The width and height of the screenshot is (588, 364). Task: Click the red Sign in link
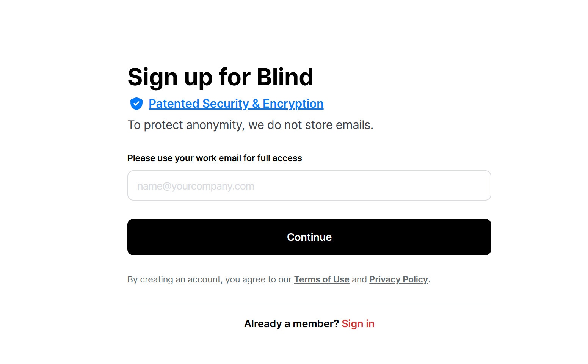point(358,323)
